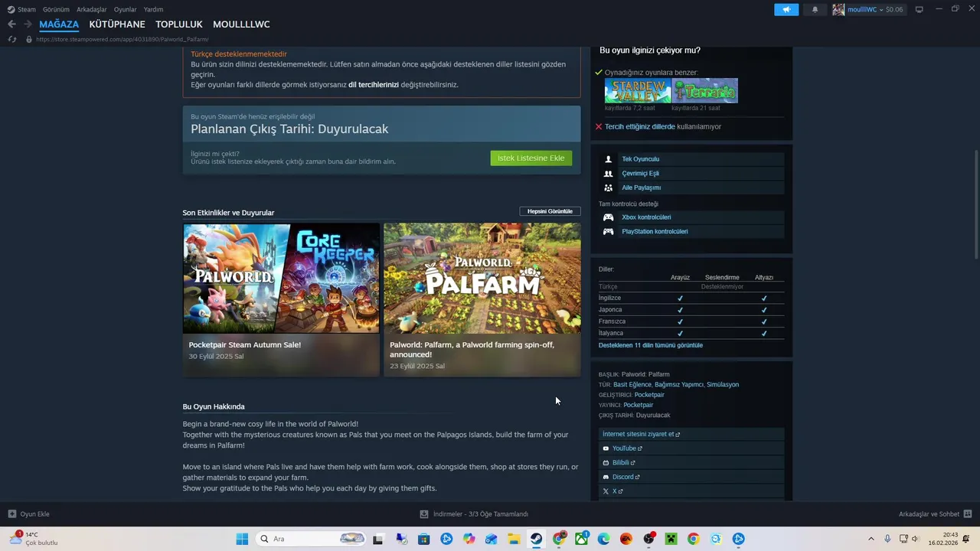This screenshot has width=980, height=551.
Task: Expand Desteklenen 11 dilin tümünü görüntüle
Action: pos(651,345)
